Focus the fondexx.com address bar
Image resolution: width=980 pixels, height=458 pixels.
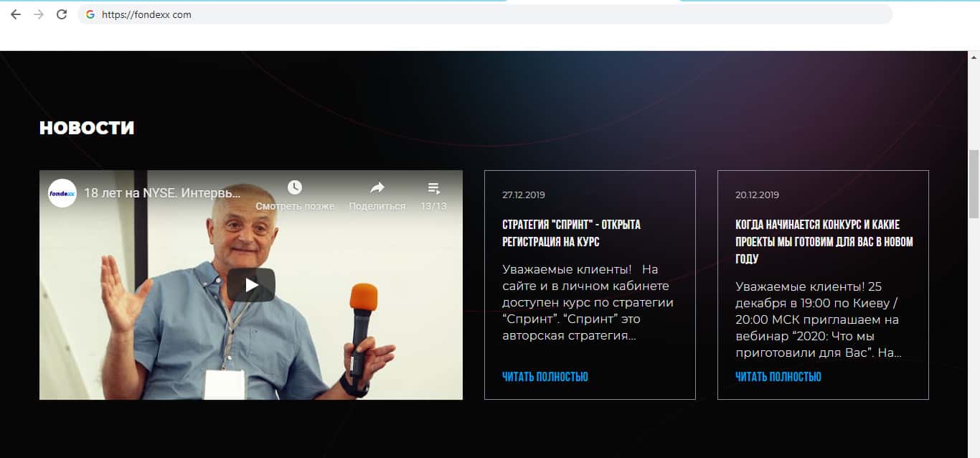[x=485, y=14]
